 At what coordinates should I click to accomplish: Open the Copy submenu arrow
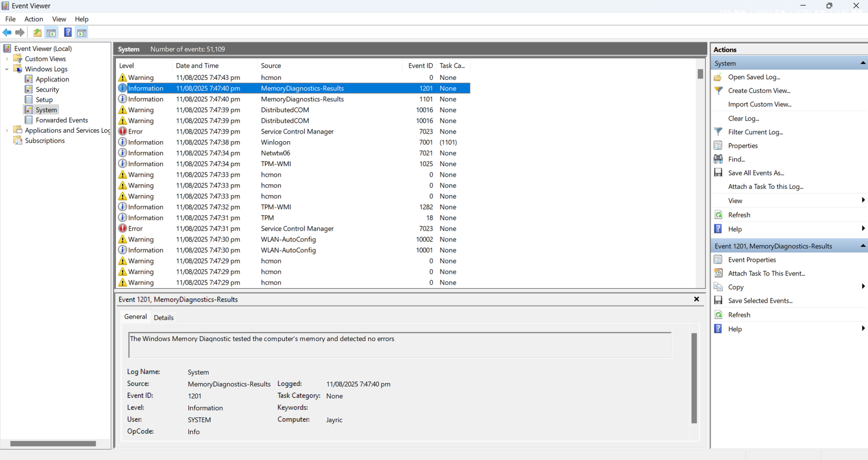[x=863, y=287]
